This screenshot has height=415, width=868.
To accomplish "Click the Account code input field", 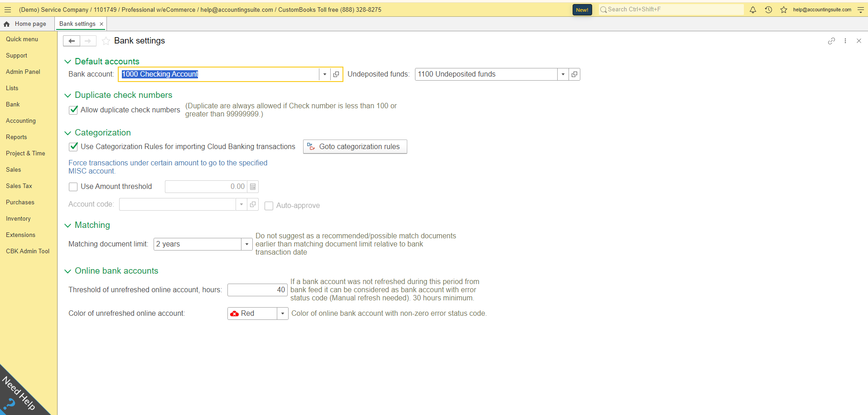I will (178, 204).
